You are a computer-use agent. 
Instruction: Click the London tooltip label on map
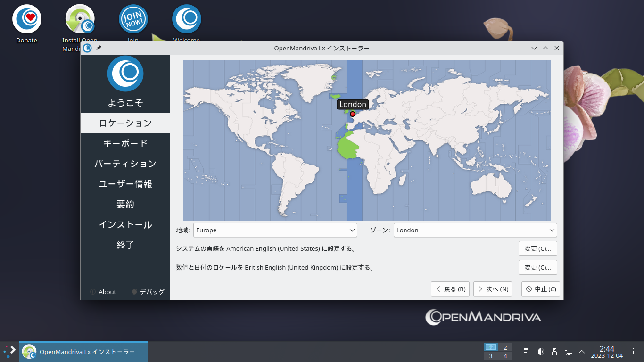[x=353, y=104]
